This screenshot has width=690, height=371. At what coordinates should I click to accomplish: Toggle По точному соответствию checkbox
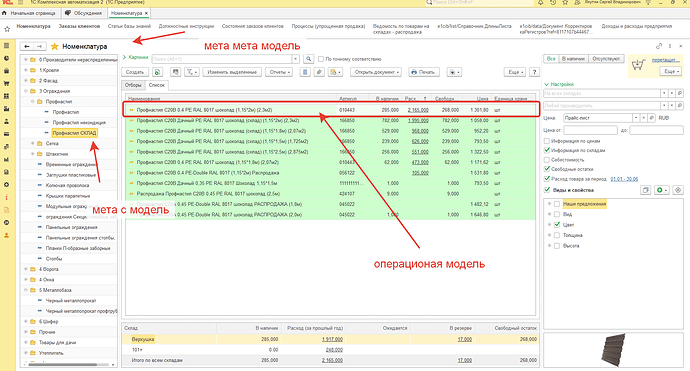[x=321, y=59]
